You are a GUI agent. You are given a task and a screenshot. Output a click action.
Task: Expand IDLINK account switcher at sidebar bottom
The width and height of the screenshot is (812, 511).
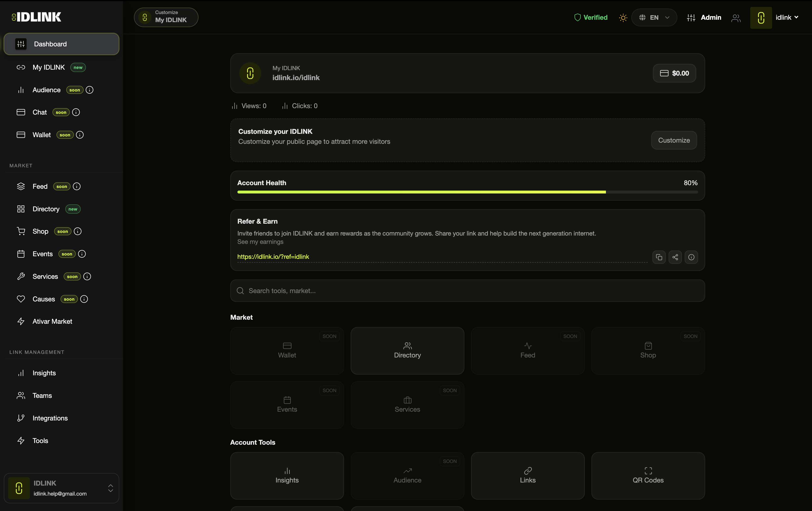110,488
